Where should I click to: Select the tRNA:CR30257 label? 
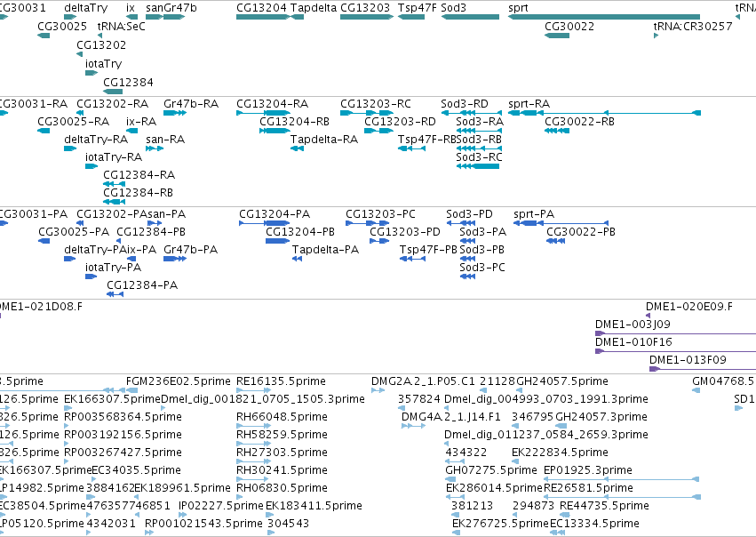tap(693, 26)
